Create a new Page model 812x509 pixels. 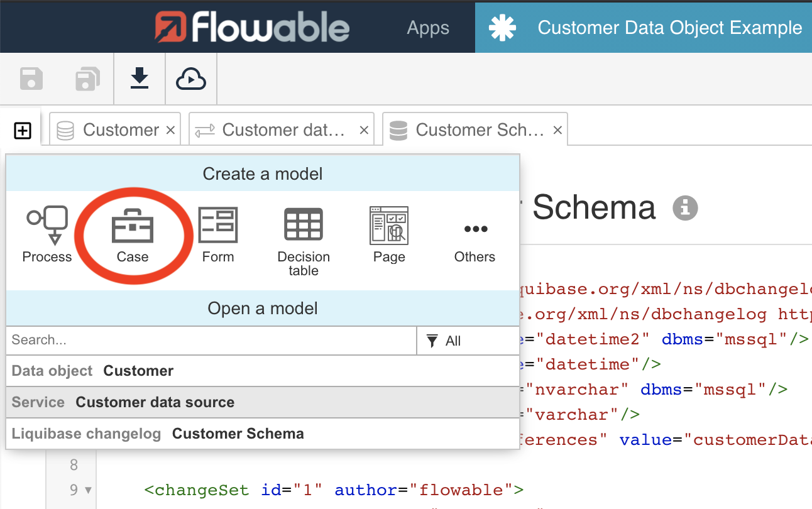[389, 234]
